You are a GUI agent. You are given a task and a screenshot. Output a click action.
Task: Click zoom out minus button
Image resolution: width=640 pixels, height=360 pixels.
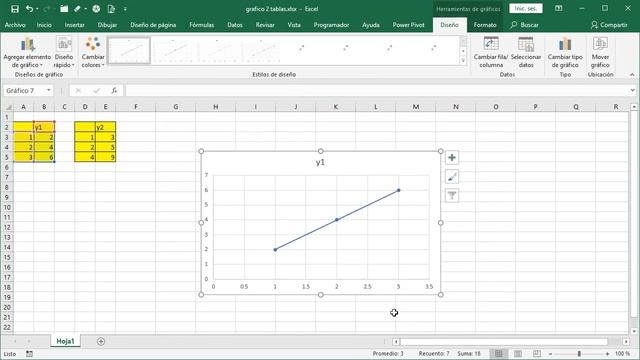pyautogui.click(x=550, y=354)
